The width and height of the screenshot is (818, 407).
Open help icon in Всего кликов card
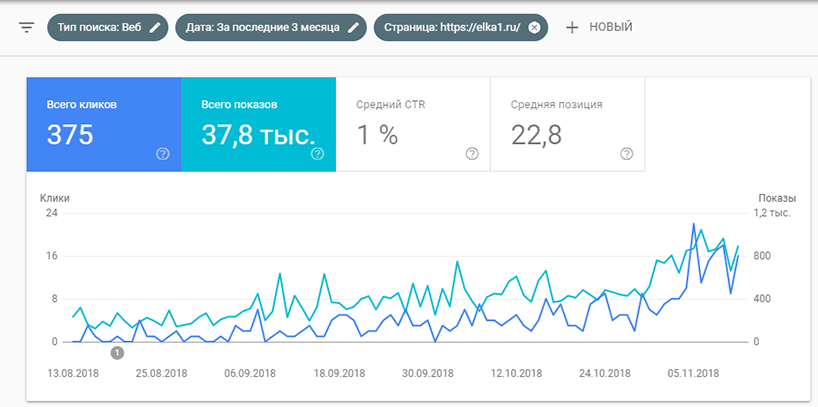[x=163, y=154]
